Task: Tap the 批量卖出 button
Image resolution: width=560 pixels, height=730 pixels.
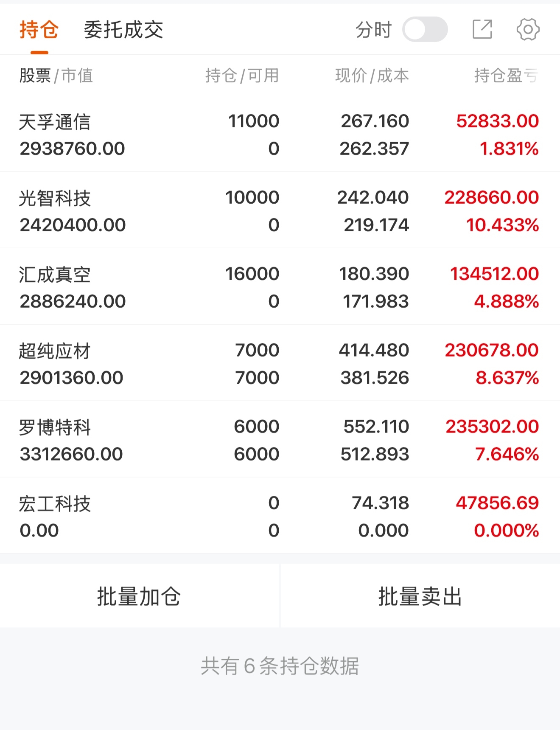Action: tap(420, 596)
